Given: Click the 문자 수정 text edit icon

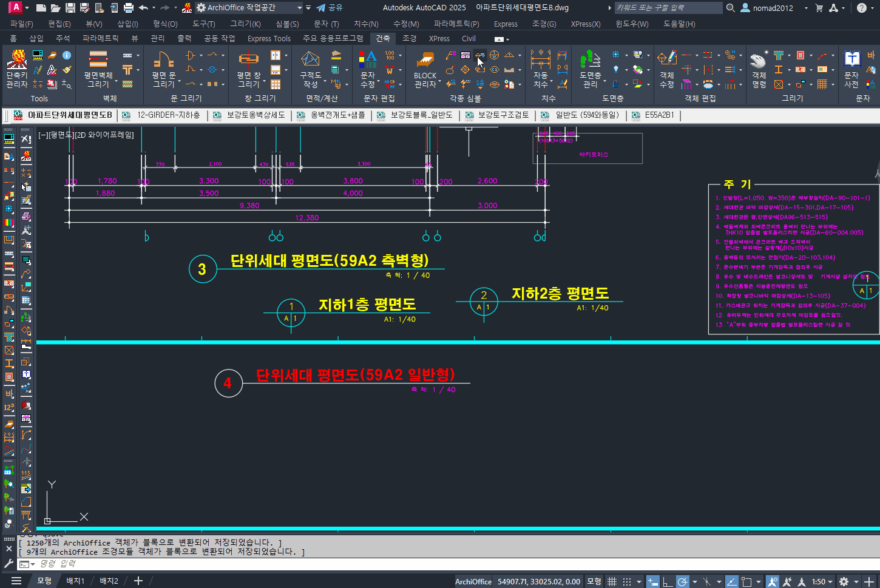Looking at the screenshot, I should point(368,59).
